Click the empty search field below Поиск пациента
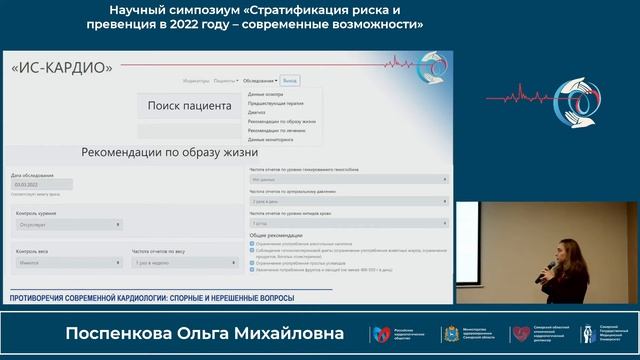 tap(189, 131)
